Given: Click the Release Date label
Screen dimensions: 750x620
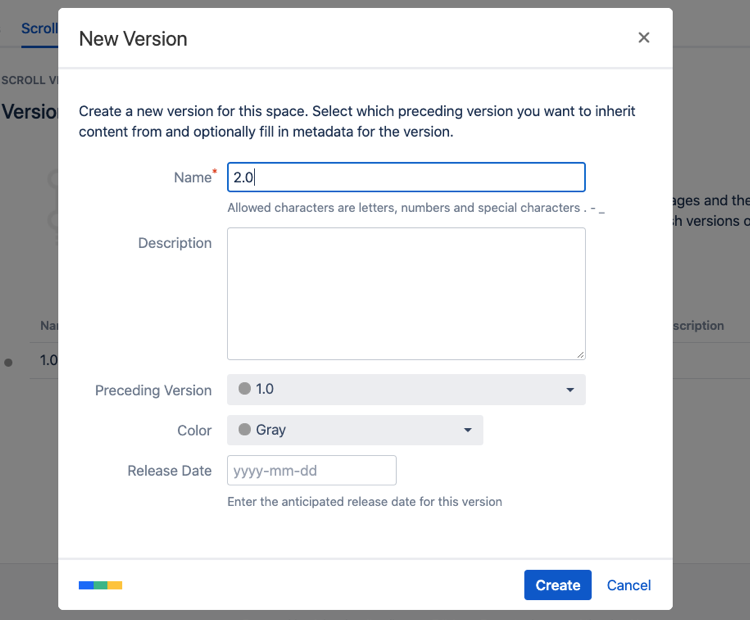Looking at the screenshot, I should click(169, 470).
